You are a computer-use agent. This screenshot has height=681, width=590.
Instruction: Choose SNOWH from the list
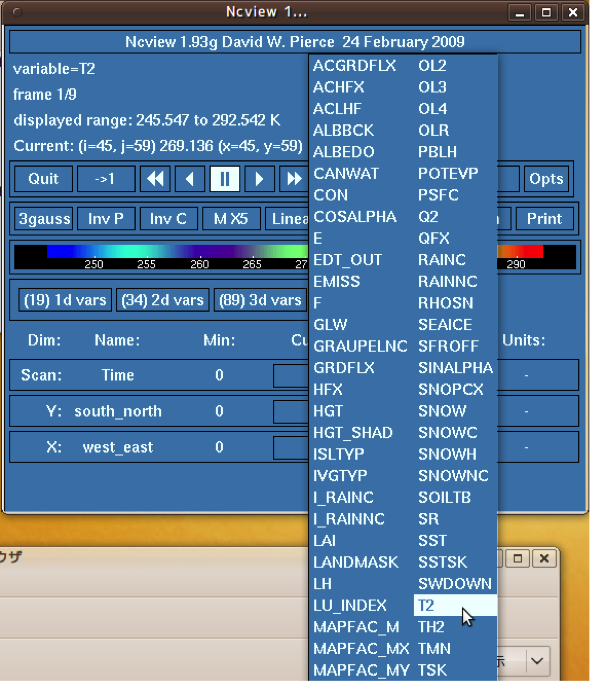click(x=447, y=454)
